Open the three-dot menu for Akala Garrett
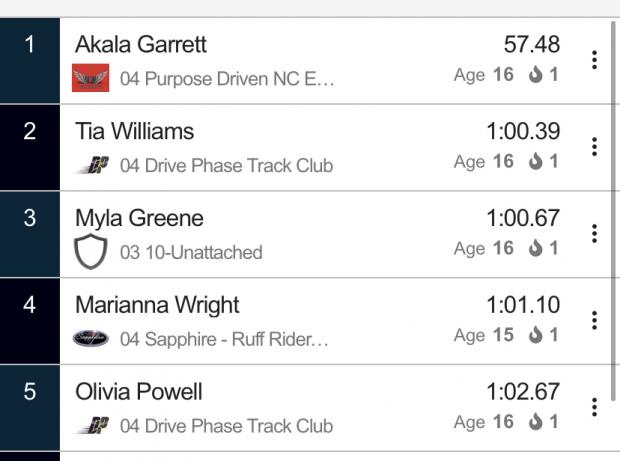 (594, 60)
